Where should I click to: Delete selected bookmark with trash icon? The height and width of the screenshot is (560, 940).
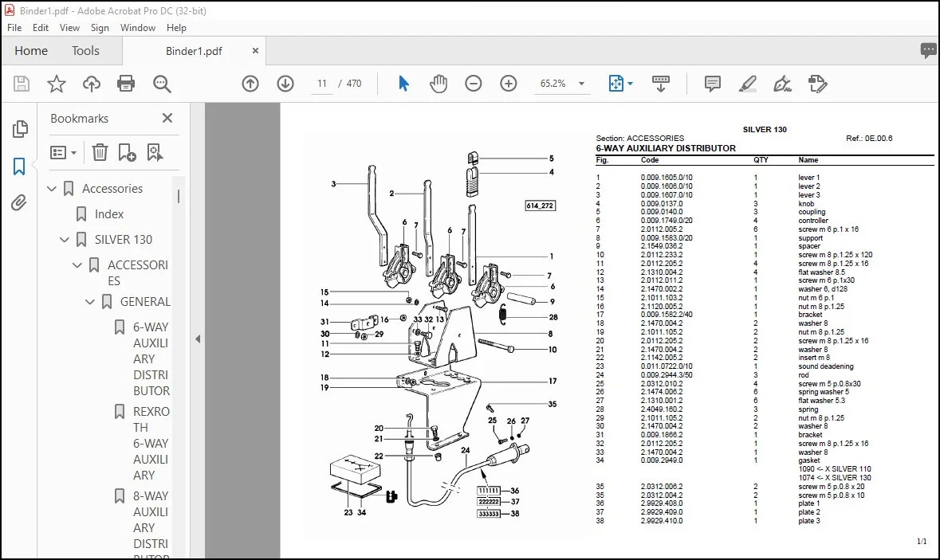pyautogui.click(x=100, y=153)
